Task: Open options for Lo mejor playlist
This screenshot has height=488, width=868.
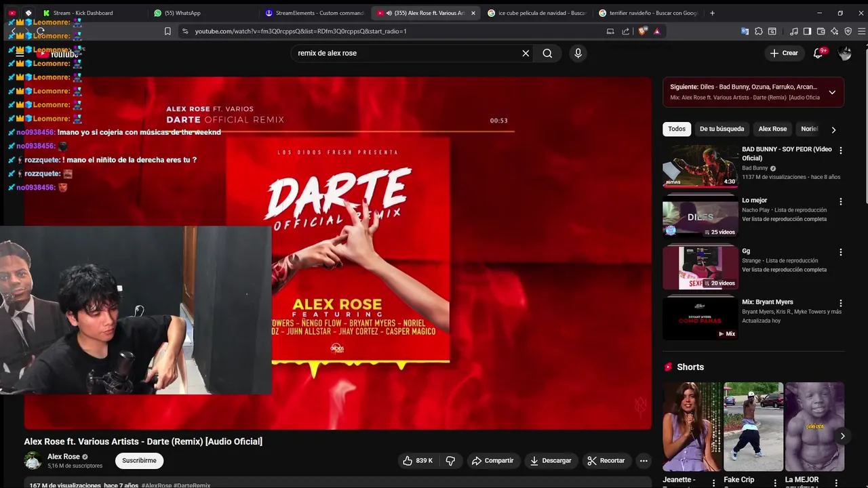Action: coord(841,201)
